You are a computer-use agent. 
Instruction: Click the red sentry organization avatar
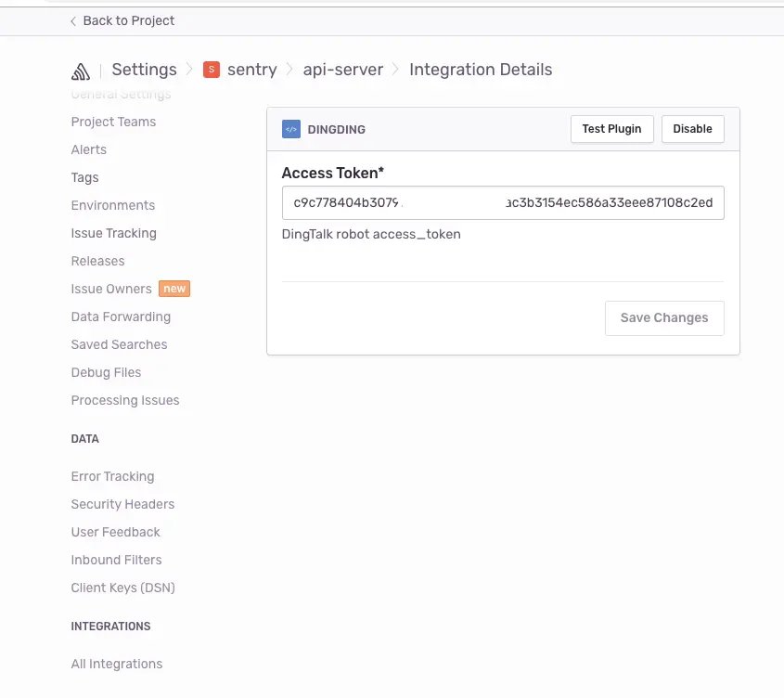(x=212, y=70)
